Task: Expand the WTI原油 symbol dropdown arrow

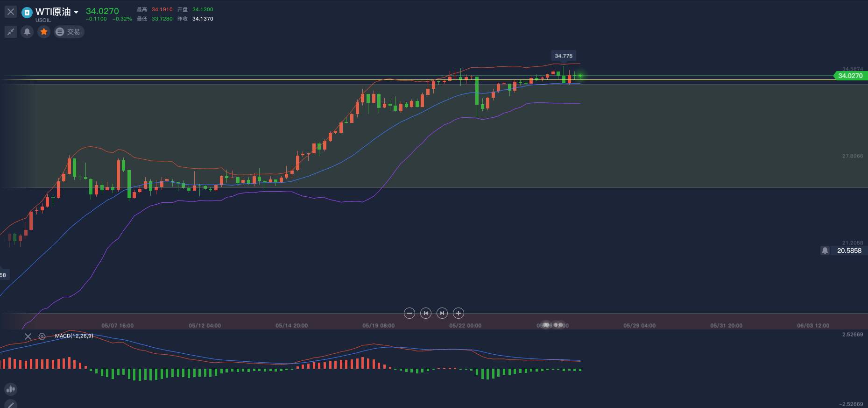Action: 76,13
